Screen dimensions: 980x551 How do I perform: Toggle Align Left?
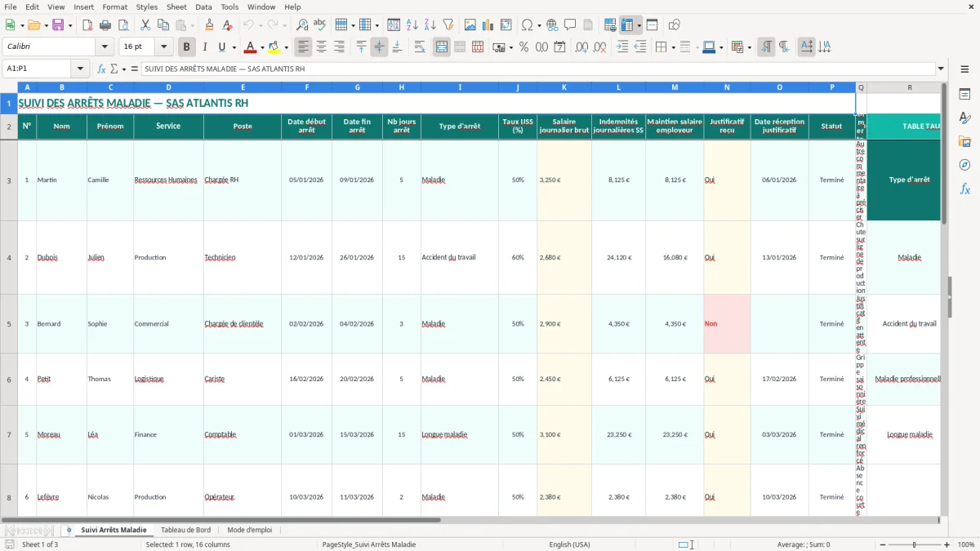click(303, 47)
